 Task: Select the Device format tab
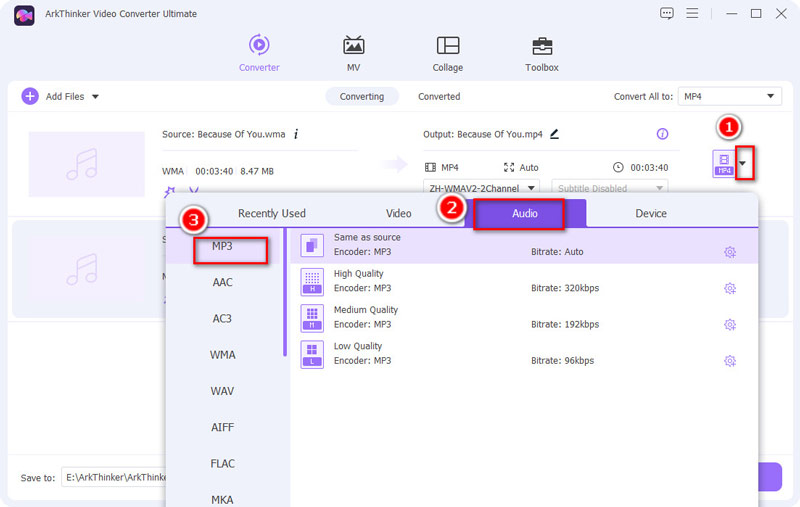[651, 213]
